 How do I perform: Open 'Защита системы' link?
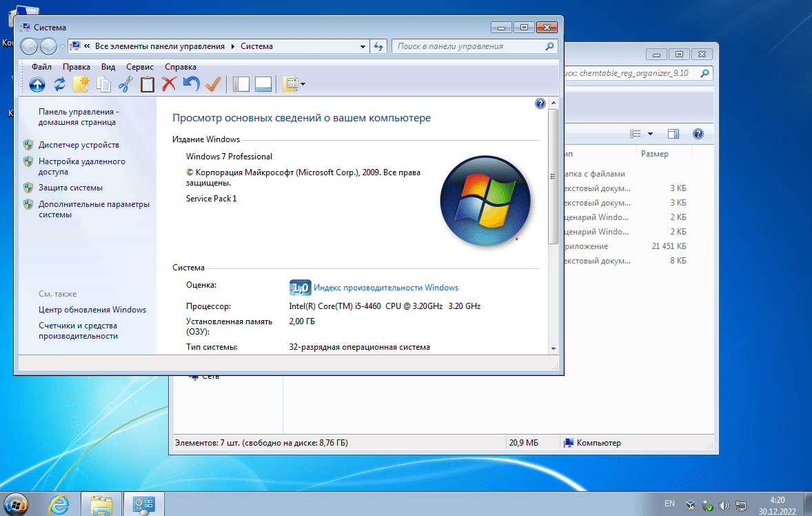[70, 188]
